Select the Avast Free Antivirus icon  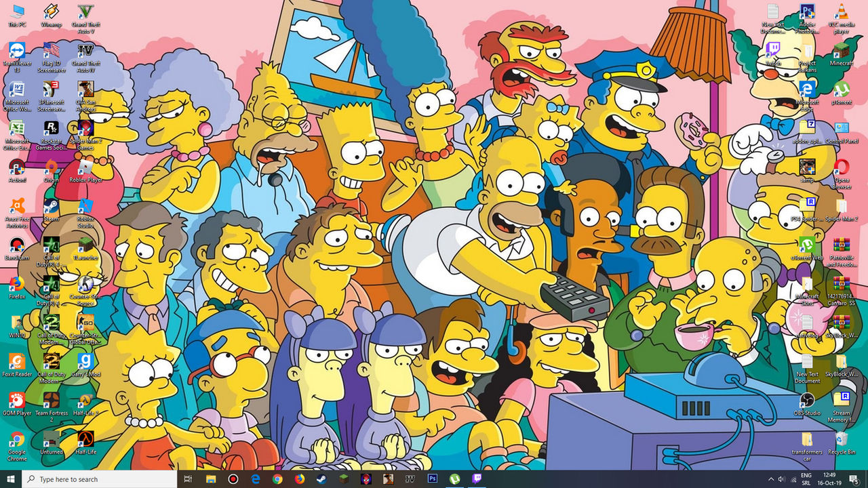click(17, 212)
